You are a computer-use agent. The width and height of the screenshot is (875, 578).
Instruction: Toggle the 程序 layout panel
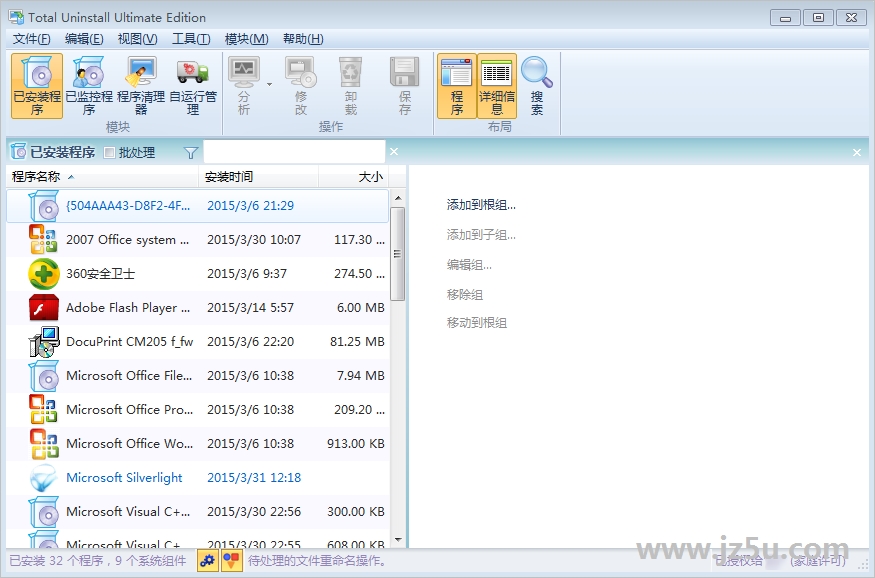coord(456,86)
